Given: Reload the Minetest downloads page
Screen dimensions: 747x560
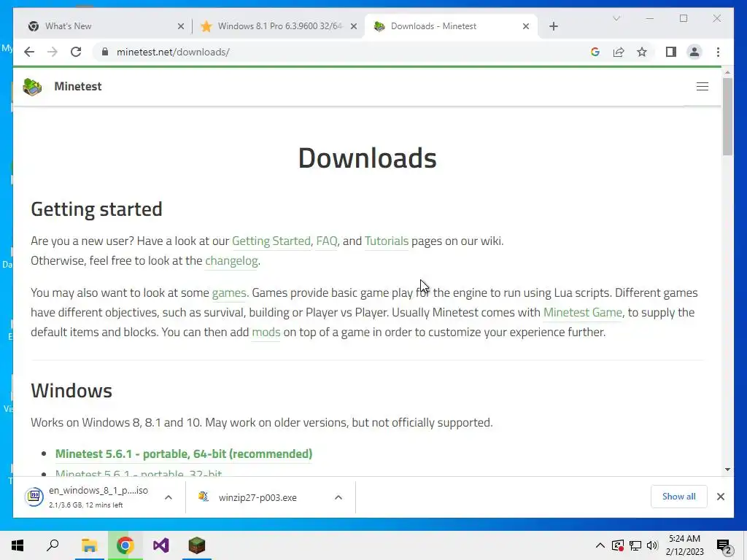Looking at the screenshot, I should pos(76,52).
